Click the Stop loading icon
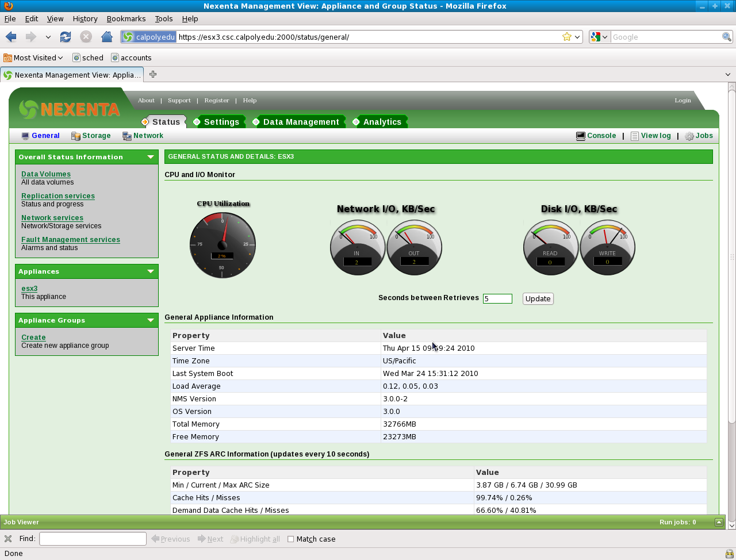Image resolution: width=736 pixels, height=560 pixels. point(86,37)
